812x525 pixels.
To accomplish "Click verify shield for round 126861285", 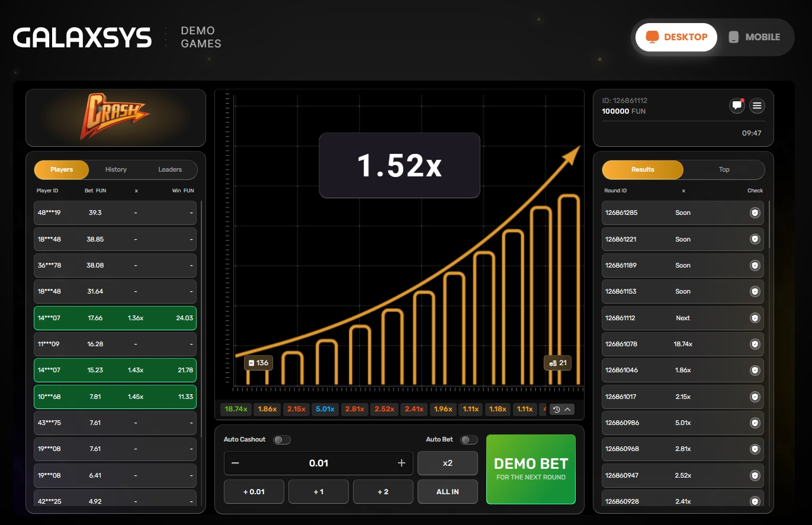I will click(x=755, y=212).
